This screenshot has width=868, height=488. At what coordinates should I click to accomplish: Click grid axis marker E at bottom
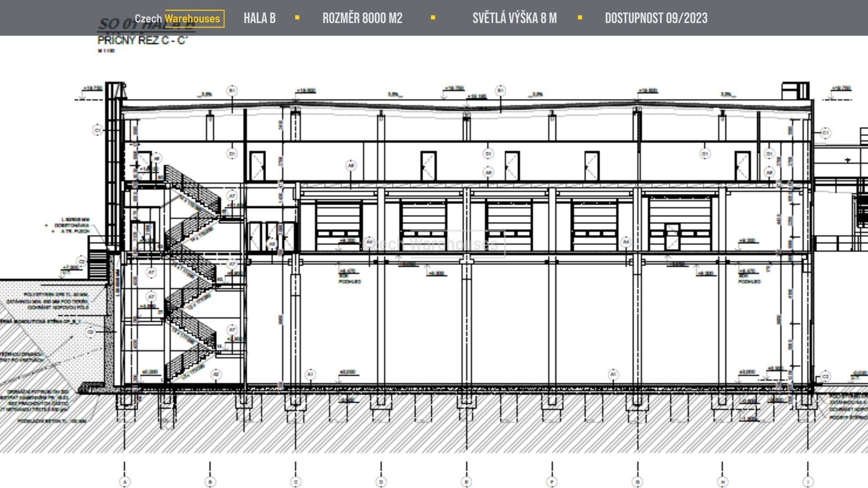[467, 482]
